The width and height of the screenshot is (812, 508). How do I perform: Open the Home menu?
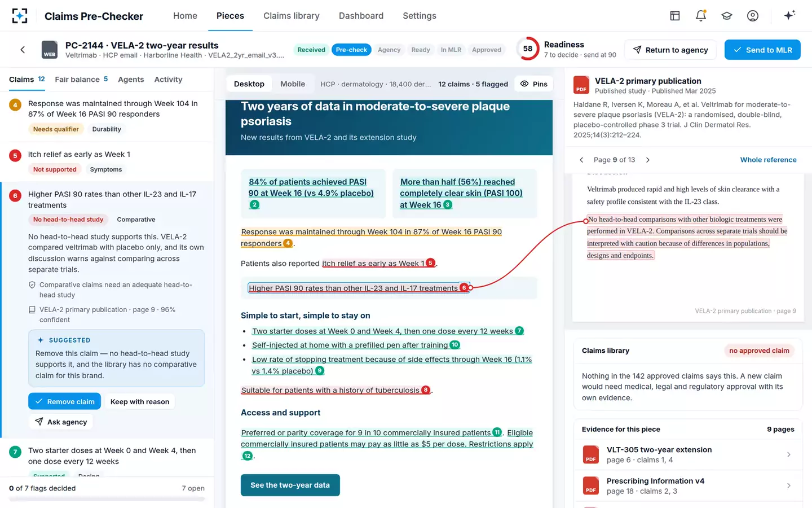click(x=185, y=16)
